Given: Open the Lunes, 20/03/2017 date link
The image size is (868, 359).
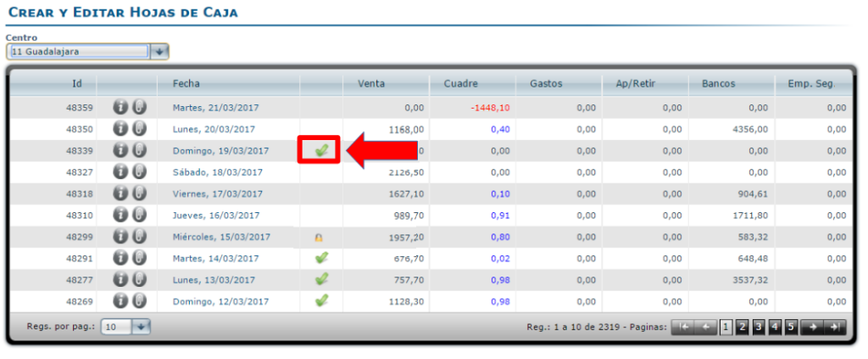Looking at the screenshot, I should click(214, 129).
